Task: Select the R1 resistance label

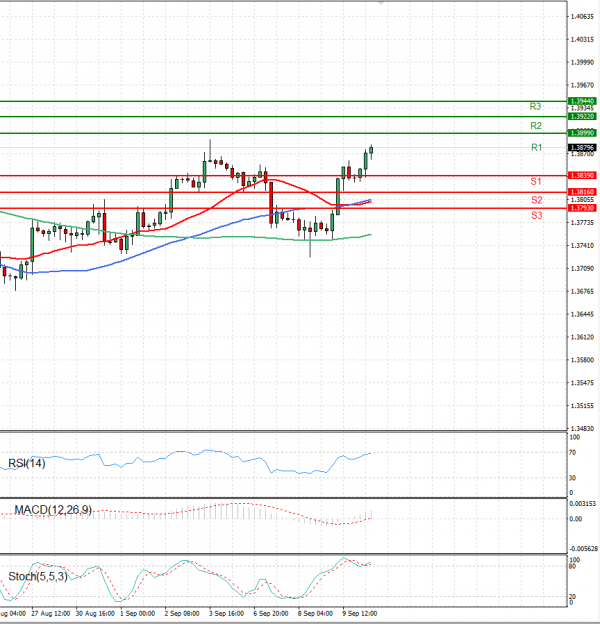Action: pos(537,147)
